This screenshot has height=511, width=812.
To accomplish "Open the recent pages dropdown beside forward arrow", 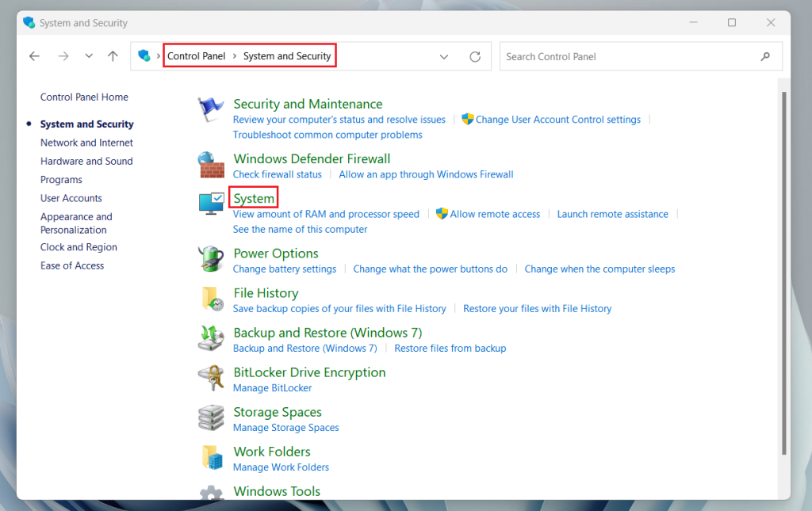I will (x=88, y=56).
